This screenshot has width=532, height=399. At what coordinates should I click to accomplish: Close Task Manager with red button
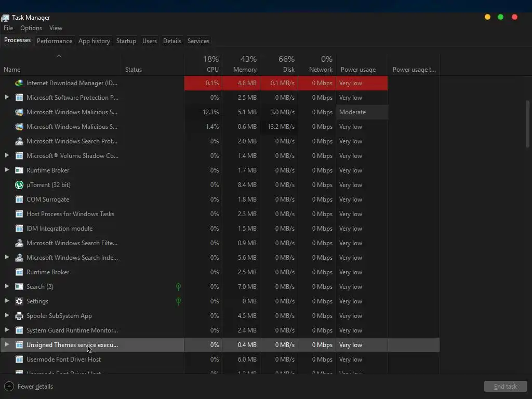pyautogui.click(x=515, y=17)
